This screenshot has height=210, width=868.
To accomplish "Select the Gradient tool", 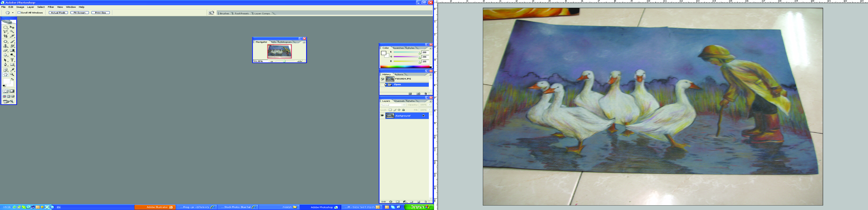I will point(12,50).
